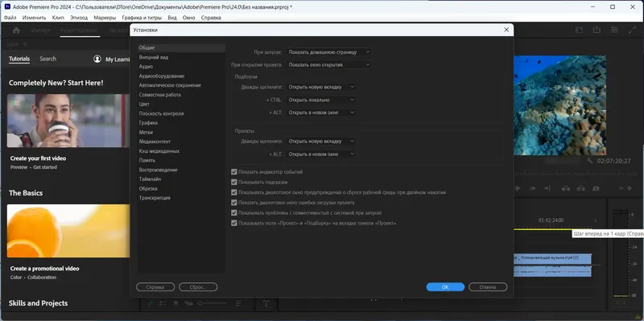Open the Маркеры menu
Image resolution: width=644 pixels, height=321 pixels.
tap(105, 18)
